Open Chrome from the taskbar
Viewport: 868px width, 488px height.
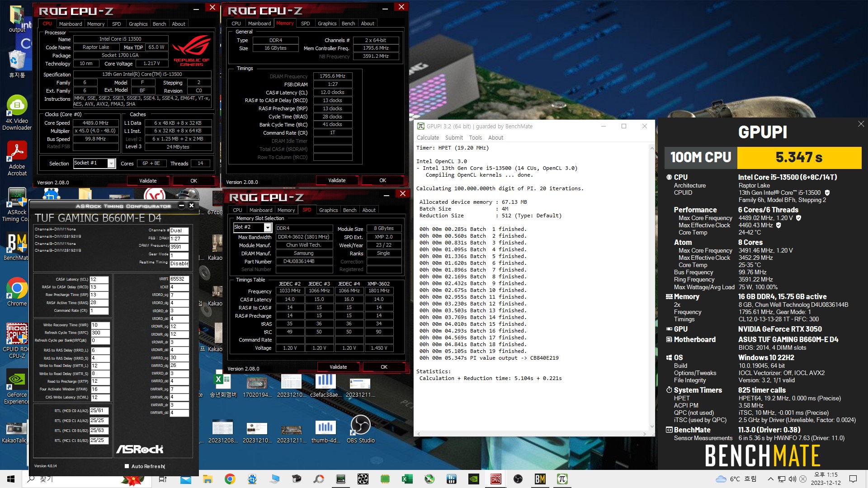coord(230,479)
